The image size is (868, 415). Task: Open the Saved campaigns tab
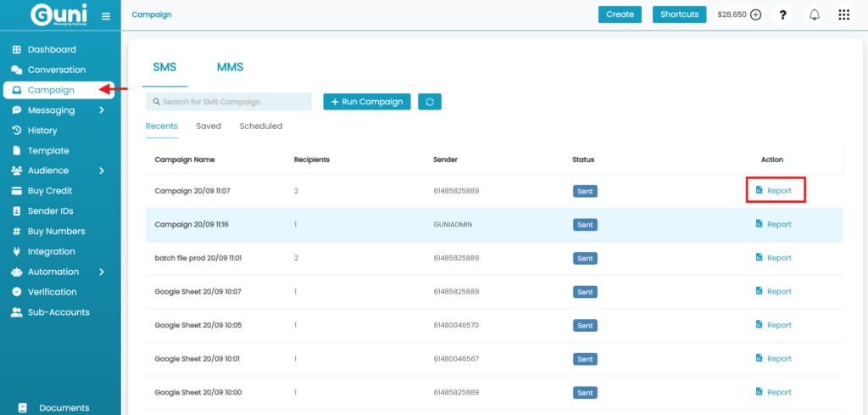click(x=209, y=126)
